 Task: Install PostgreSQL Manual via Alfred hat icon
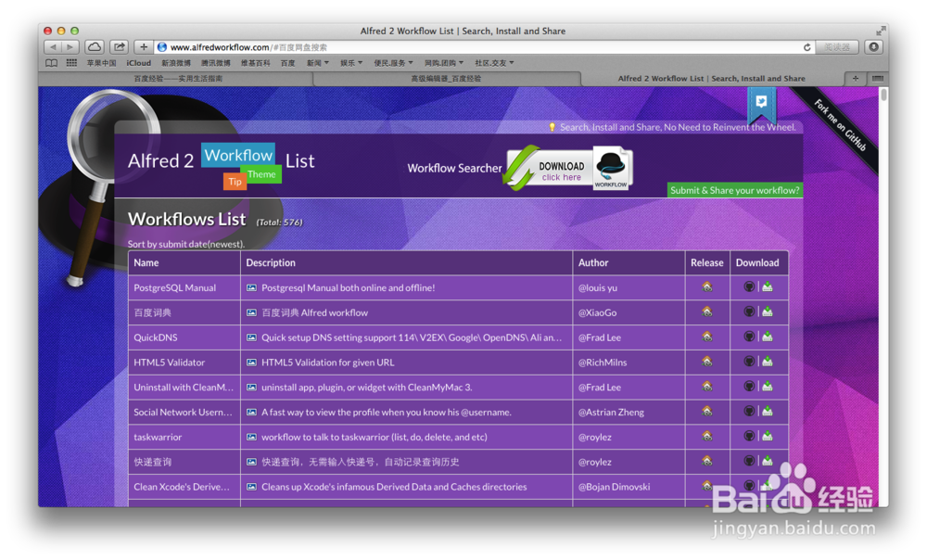(x=749, y=286)
